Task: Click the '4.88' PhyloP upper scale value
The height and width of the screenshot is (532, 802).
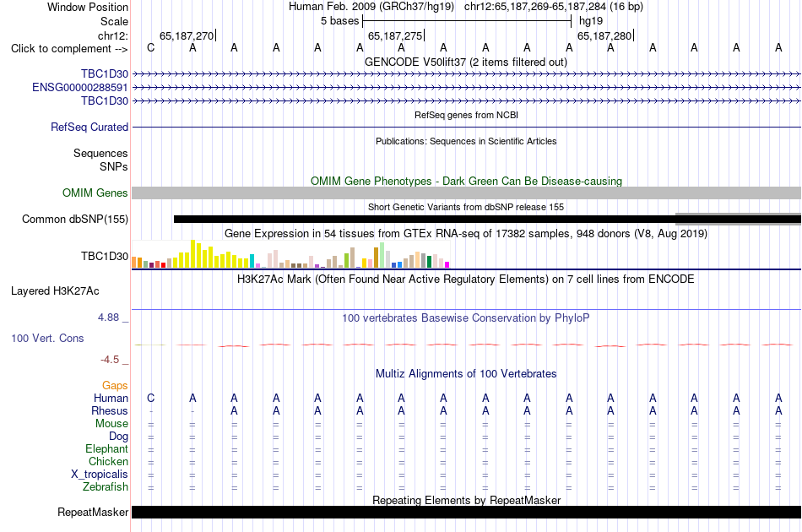Action: pos(108,318)
